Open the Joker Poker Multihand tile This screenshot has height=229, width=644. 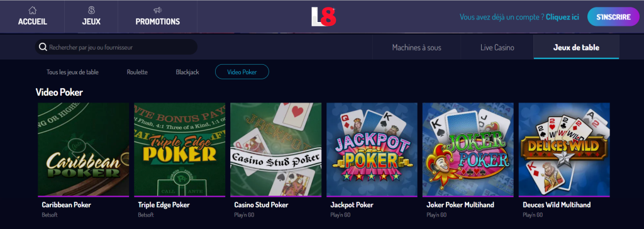point(468,150)
